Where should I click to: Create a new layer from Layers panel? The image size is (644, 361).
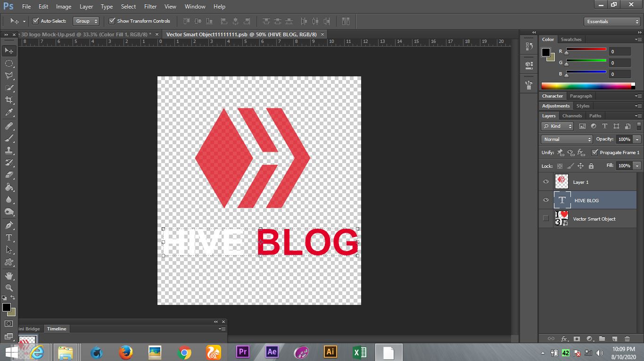point(614,338)
